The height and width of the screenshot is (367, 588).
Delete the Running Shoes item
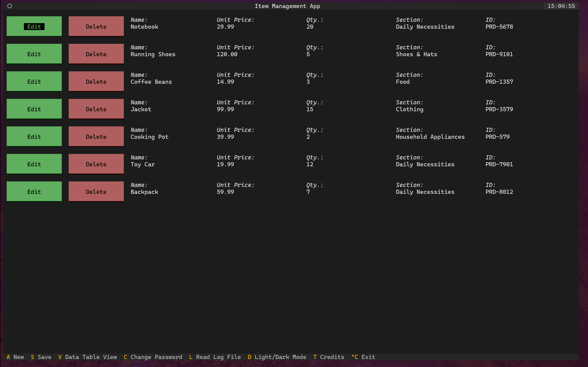tap(96, 54)
